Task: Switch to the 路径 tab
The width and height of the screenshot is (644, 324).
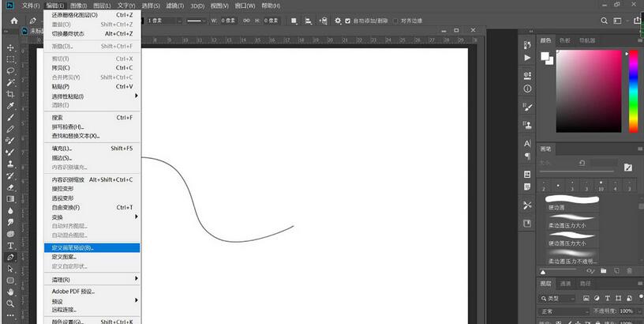Action: [x=585, y=283]
